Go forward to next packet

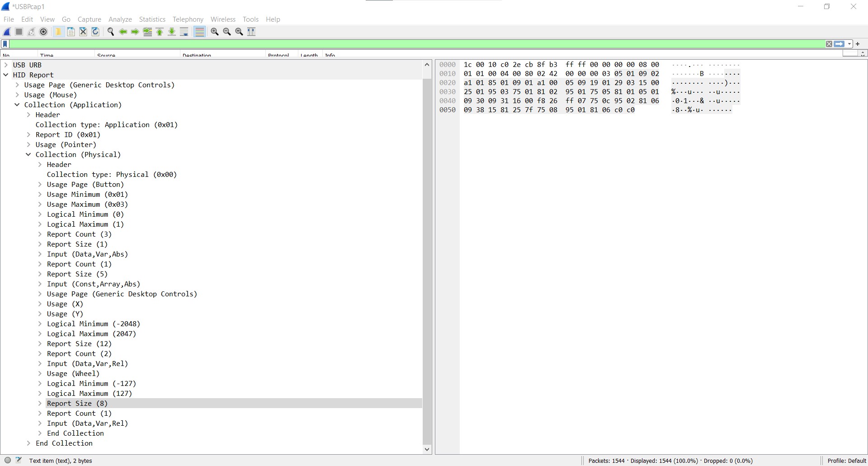coord(135,32)
